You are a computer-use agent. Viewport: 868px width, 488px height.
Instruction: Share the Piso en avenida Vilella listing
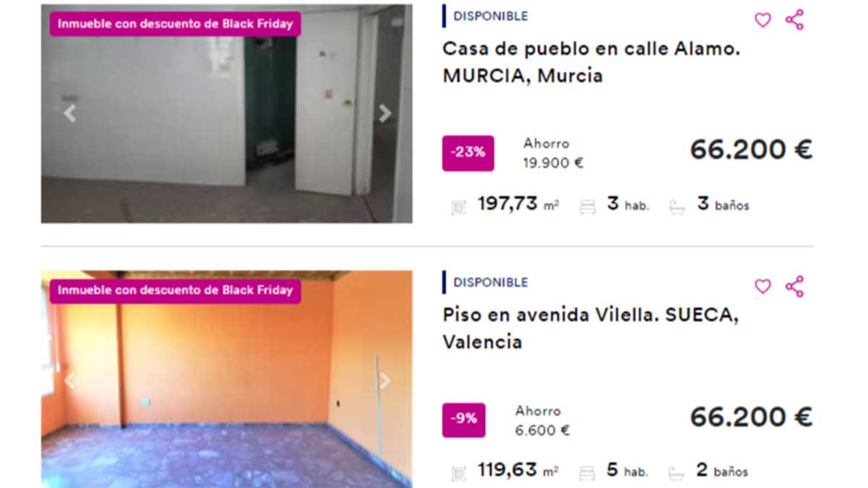[794, 286]
